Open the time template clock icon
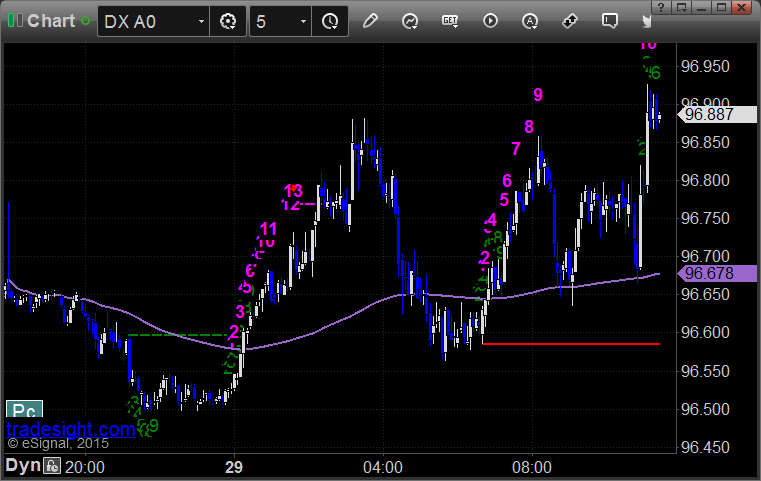This screenshot has width=761, height=481. [330, 21]
